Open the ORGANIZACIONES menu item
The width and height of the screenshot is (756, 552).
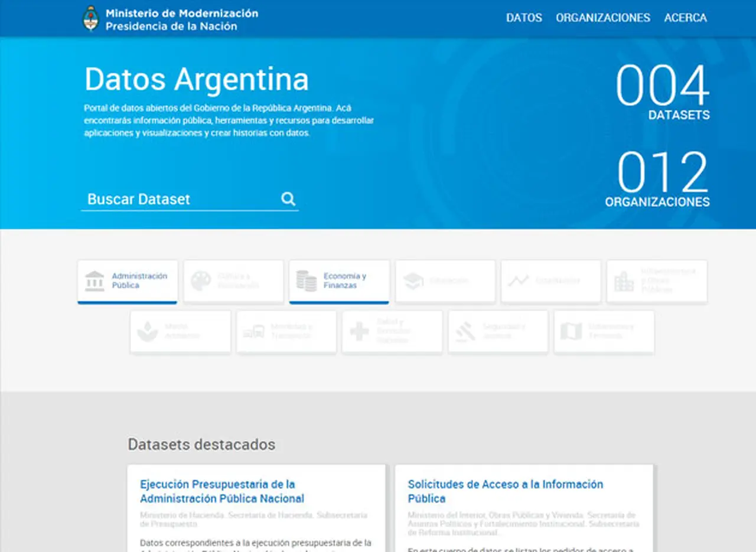coord(603,18)
